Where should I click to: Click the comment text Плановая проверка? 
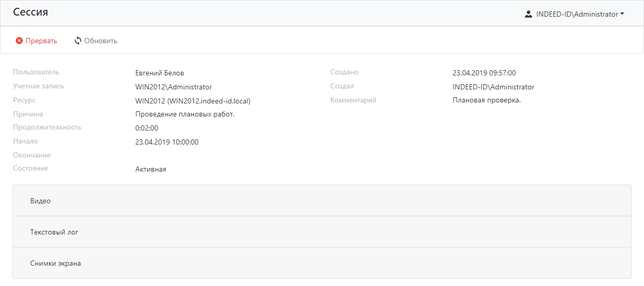(486, 100)
